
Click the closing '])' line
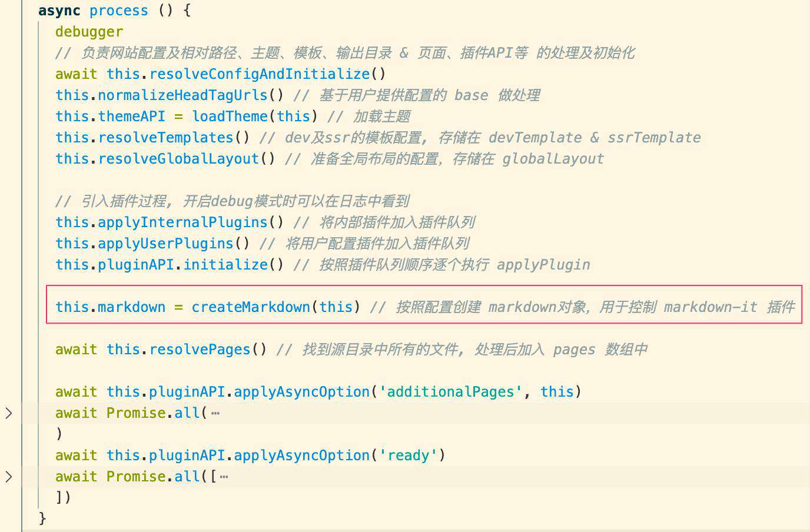click(64, 498)
